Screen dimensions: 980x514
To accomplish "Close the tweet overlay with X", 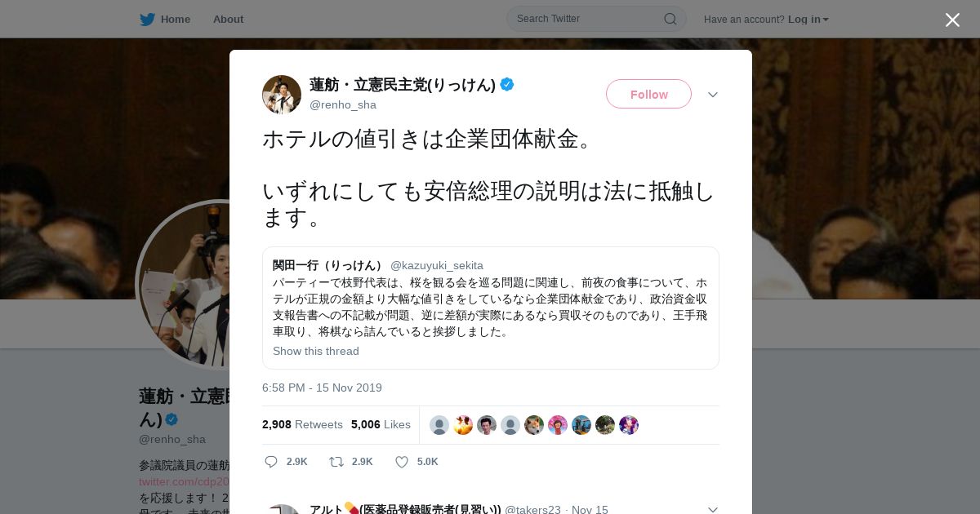I will click(952, 20).
